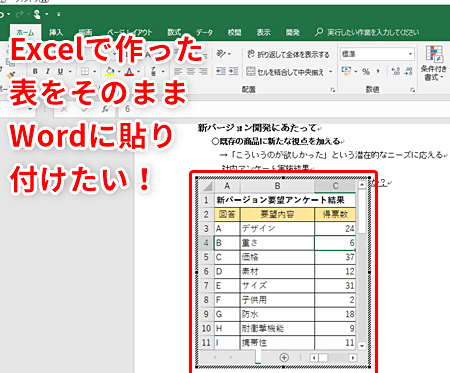The height and width of the screenshot is (373, 450).
Task: Toggle 折り返して全体を表示する
Action: click(288, 54)
